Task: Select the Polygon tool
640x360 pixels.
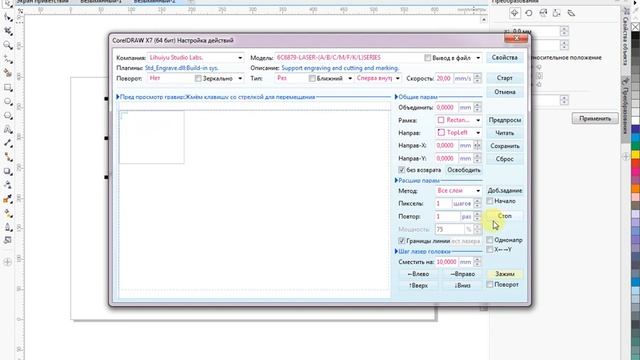Action: point(7,116)
